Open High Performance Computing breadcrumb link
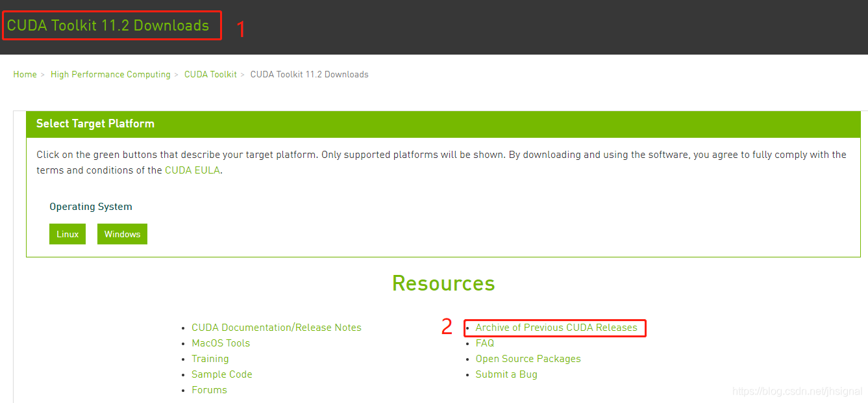Image resolution: width=868 pixels, height=403 pixels. [110, 75]
